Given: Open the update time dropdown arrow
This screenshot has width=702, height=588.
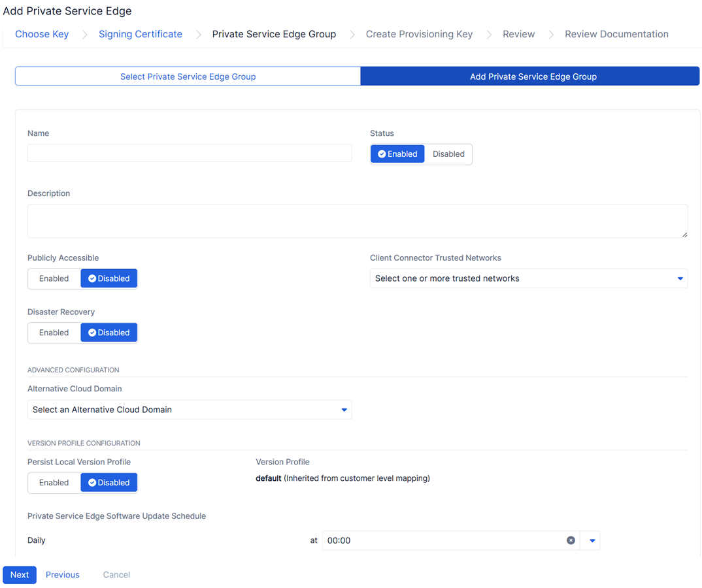Looking at the screenshot, I should point(592,540).
